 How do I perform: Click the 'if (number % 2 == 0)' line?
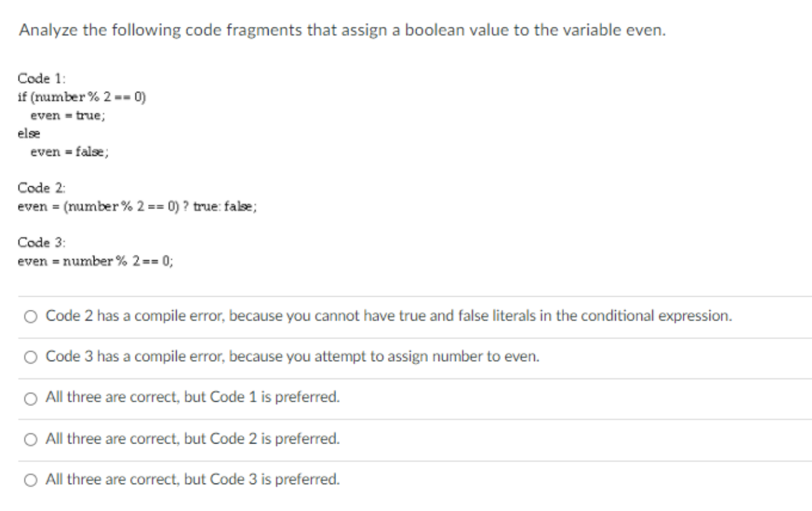81,97
